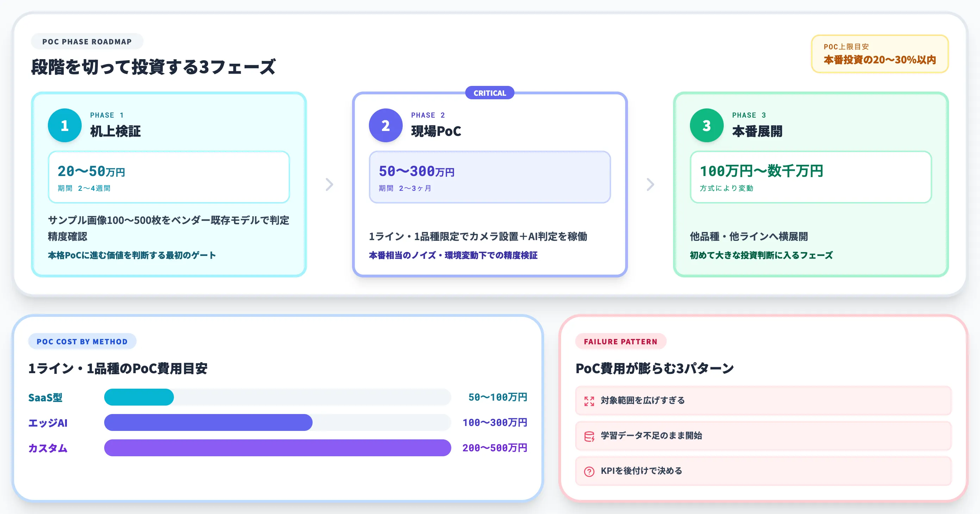Select the Phase 3 numbered circle icon
Screen dimensions: 980x514
(706, 125)
